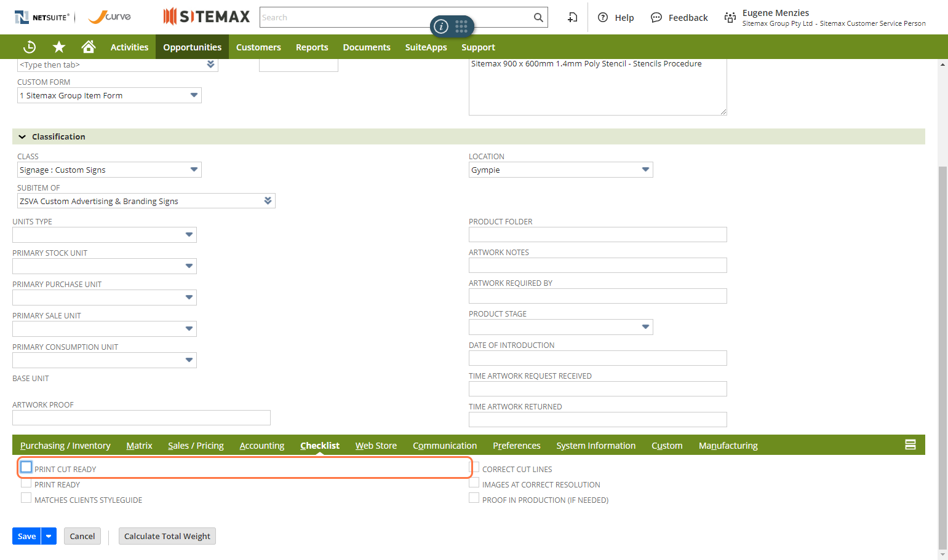This screenshot has height=560, width=948.
Task: Click the page vertical scrollbar
Action: tap(942, 357)
